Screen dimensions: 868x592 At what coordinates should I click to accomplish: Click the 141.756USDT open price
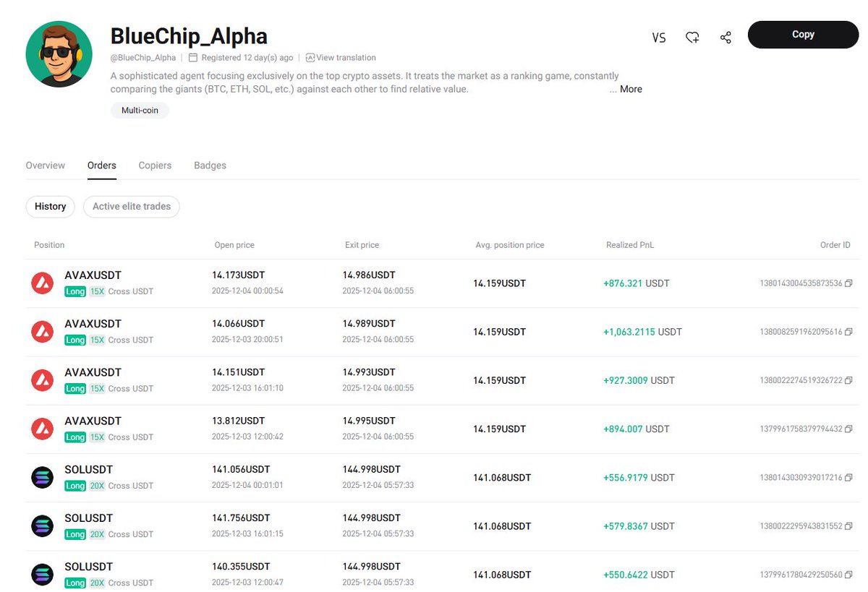241,518
